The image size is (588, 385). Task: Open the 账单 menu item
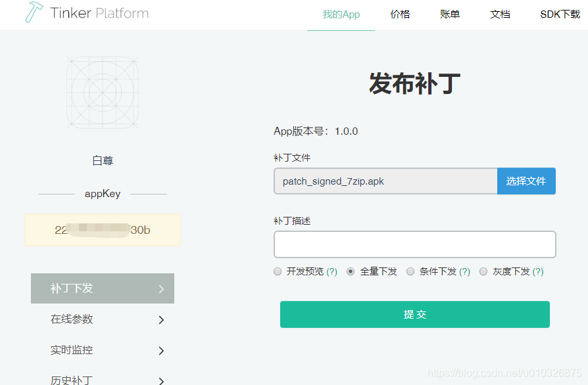click(450, 14)
